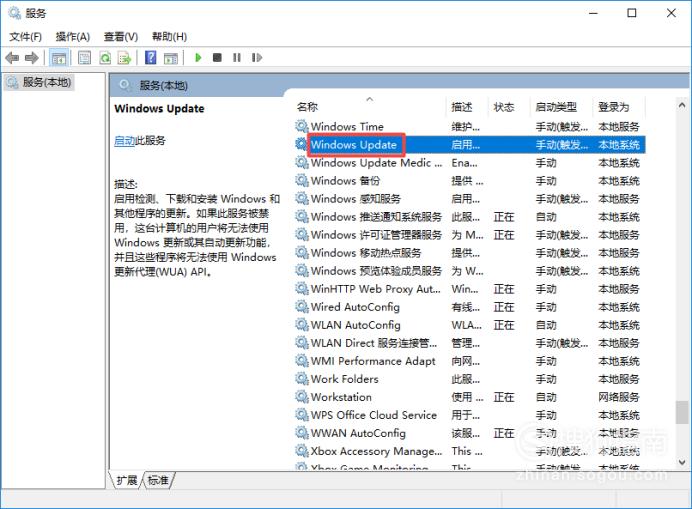The image size is (692, 509).
Task: Click the vertical scrollbar thumb
Action: tap(682, 412)
